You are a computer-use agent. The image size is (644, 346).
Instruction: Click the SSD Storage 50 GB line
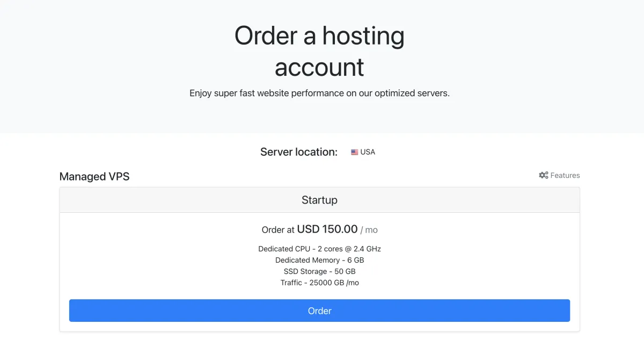click(x=319, y=271)
